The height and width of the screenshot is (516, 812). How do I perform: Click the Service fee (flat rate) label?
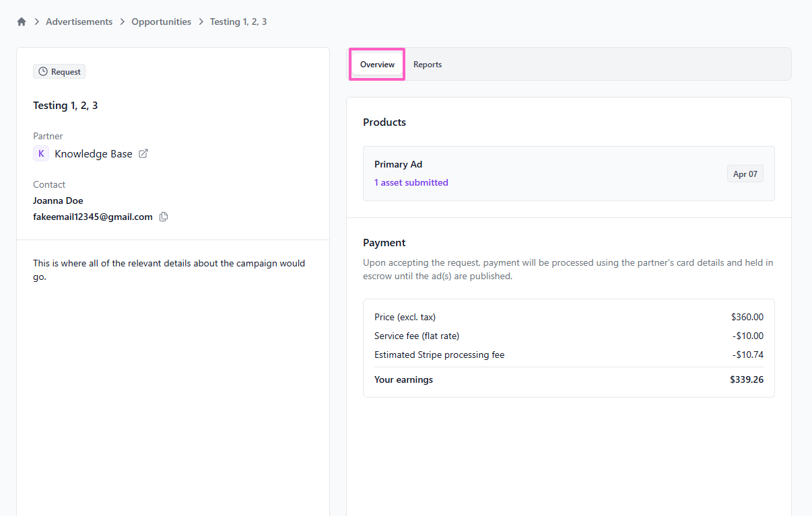pyautogui.click(x=416, y=336)
